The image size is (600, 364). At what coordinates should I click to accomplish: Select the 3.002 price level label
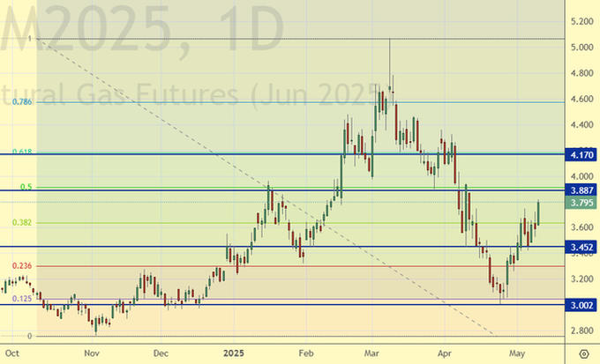pyautogui.click(x=581, y=305)
